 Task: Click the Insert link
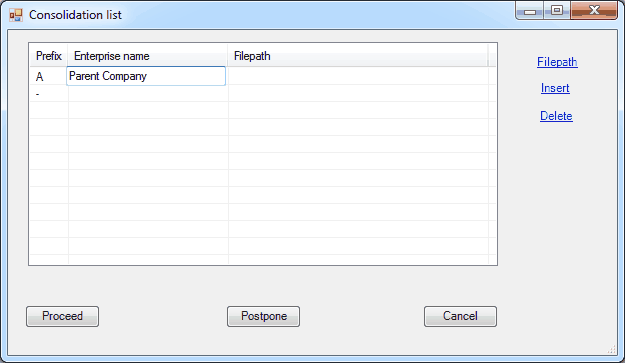pos(555,88)
